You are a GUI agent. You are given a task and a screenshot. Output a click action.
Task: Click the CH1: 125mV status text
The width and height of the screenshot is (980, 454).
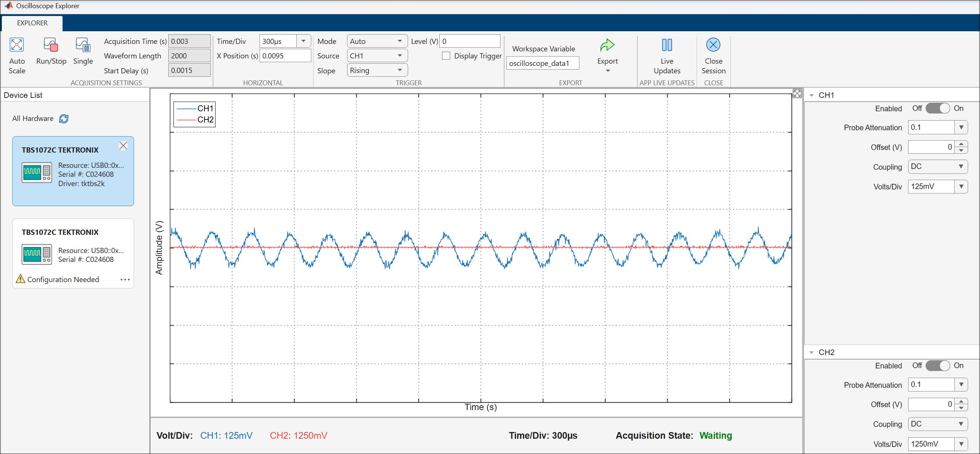[226, 435]
